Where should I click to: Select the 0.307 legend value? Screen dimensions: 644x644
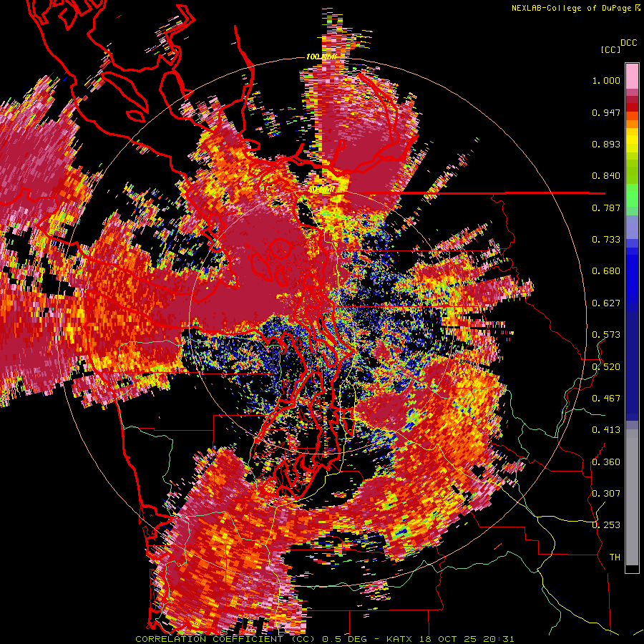point(606,493)
